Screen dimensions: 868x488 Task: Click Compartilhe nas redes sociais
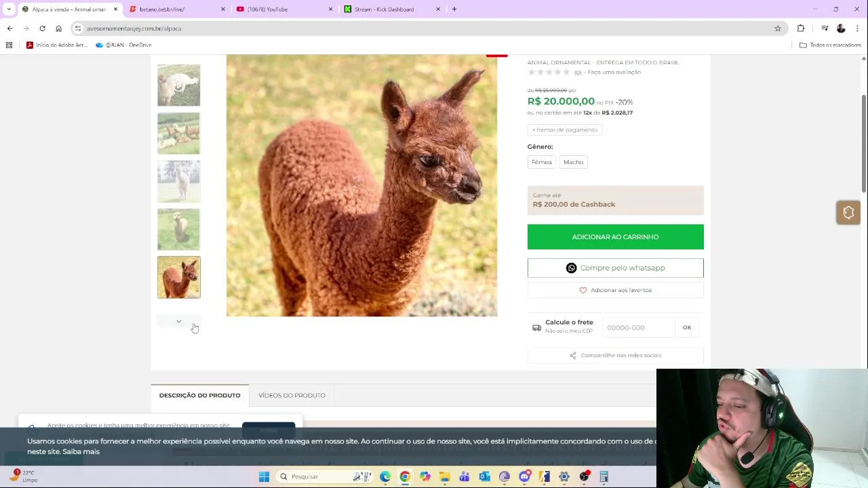pos(615,355)
